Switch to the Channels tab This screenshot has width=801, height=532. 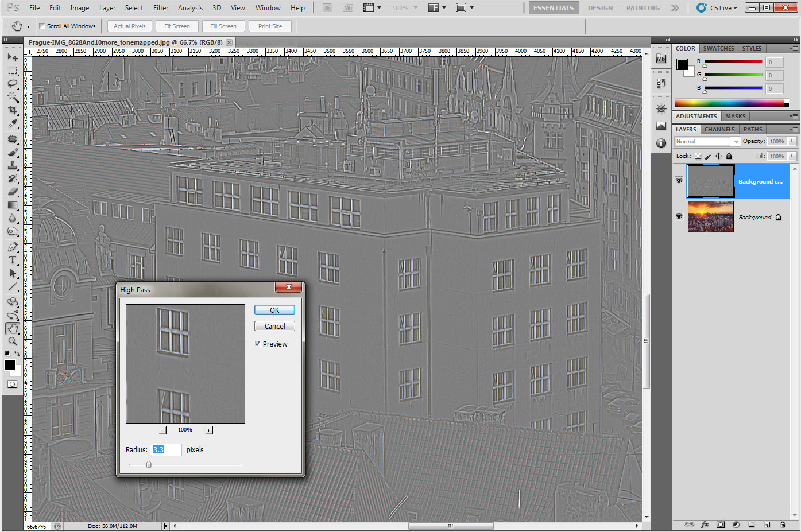[719, 129]
